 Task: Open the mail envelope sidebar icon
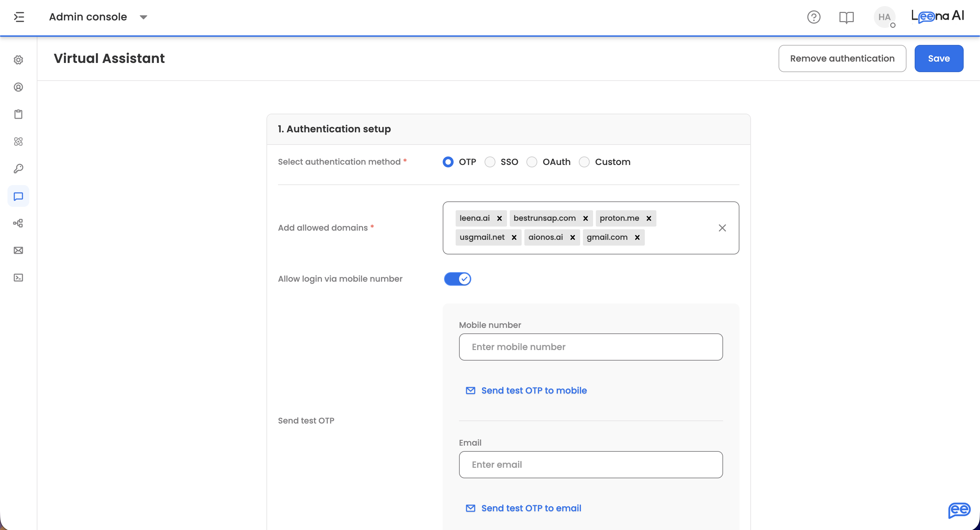18,250
